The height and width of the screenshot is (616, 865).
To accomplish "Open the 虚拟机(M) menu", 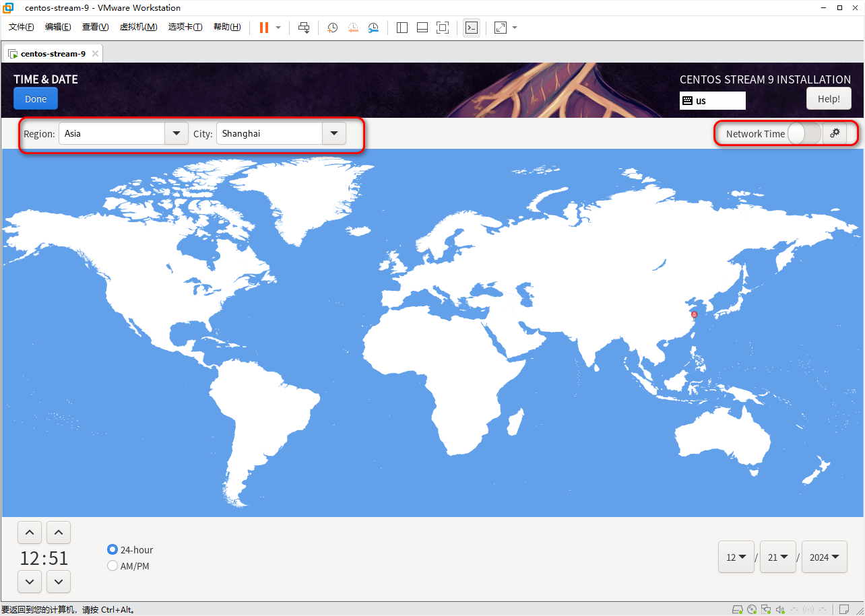I will click(x=138, y=27).
